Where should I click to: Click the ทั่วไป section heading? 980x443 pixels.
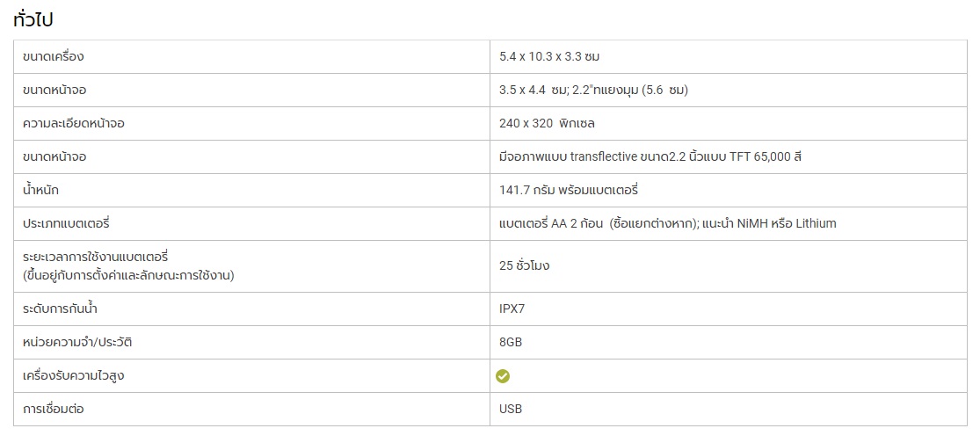(33, 19)
